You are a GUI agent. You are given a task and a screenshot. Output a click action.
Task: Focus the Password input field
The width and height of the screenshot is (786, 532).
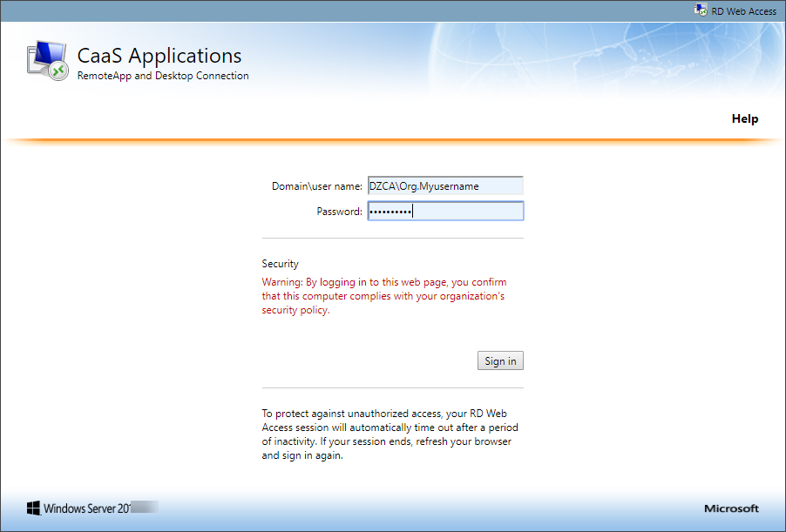click(444, 212)
